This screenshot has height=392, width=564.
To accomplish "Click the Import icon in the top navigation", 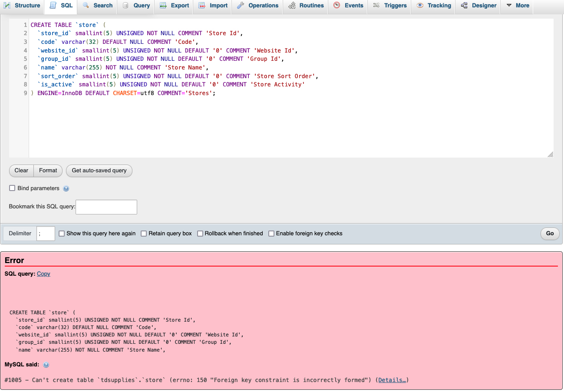I will (201, 5).
